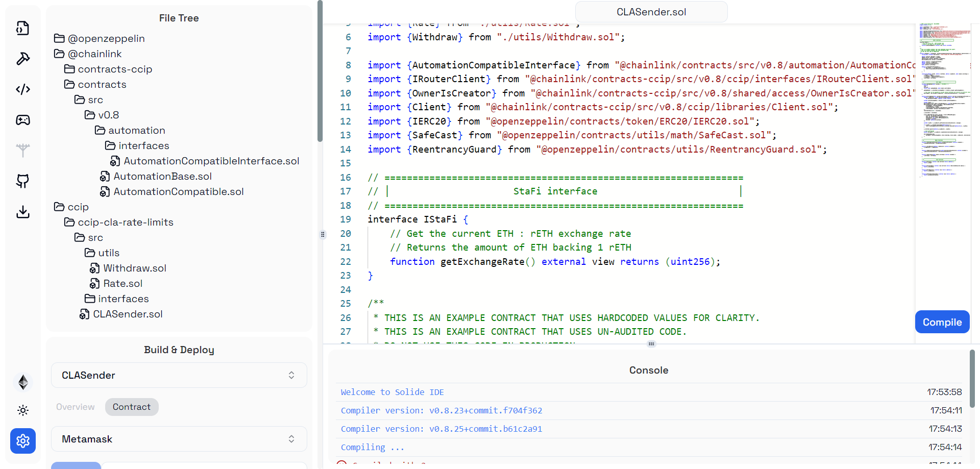Open AutomationCompatibleInterface.sol in the tree

point(211,161)
